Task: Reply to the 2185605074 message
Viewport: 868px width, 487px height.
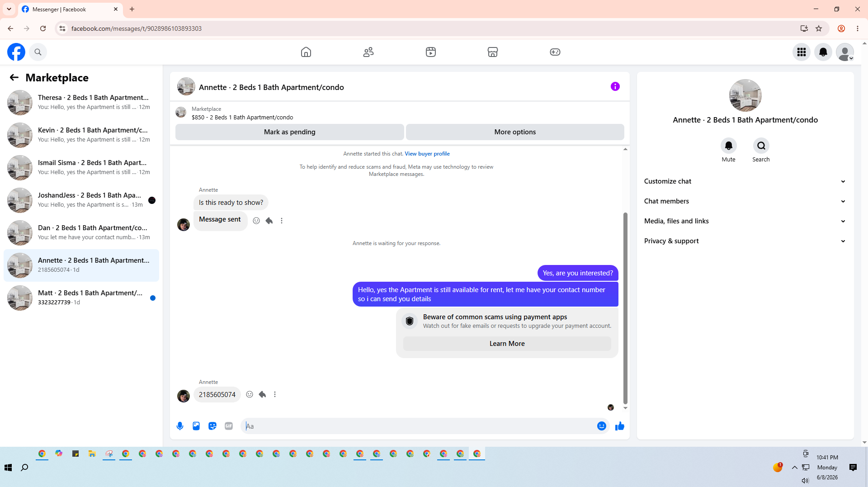Action: (262, 394)
